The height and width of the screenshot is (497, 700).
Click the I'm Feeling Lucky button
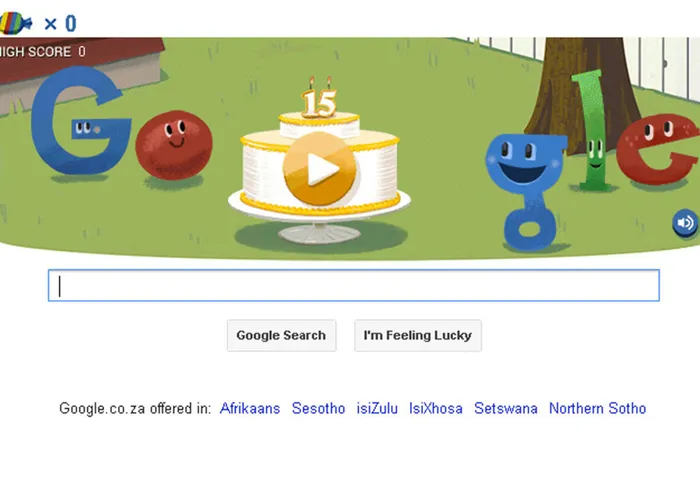[x=418, y=335]
